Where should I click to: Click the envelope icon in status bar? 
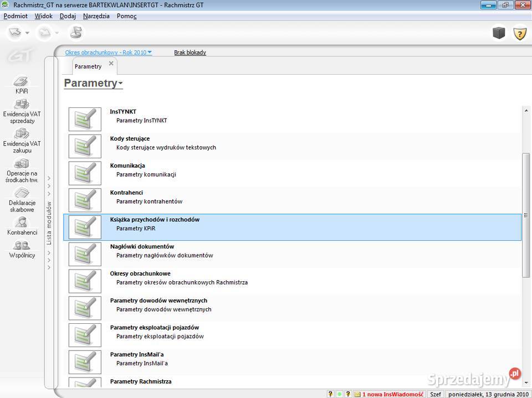357,394
